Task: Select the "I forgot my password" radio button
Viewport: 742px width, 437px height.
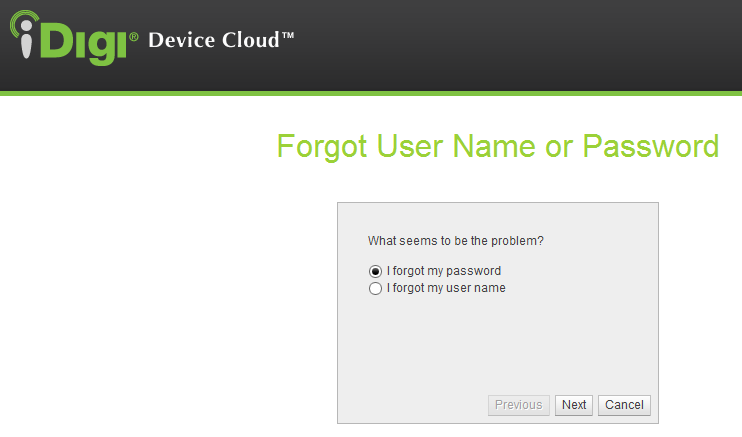Action: coord(375,271)
